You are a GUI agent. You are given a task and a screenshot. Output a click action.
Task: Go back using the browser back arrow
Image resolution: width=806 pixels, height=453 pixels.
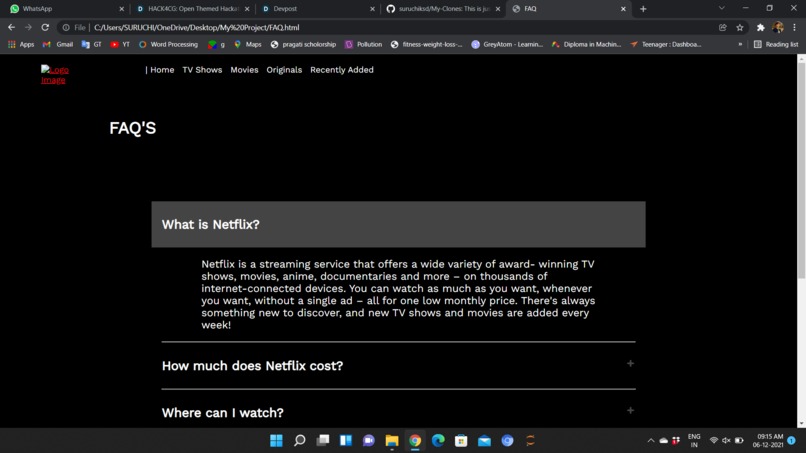click(11, 27)
